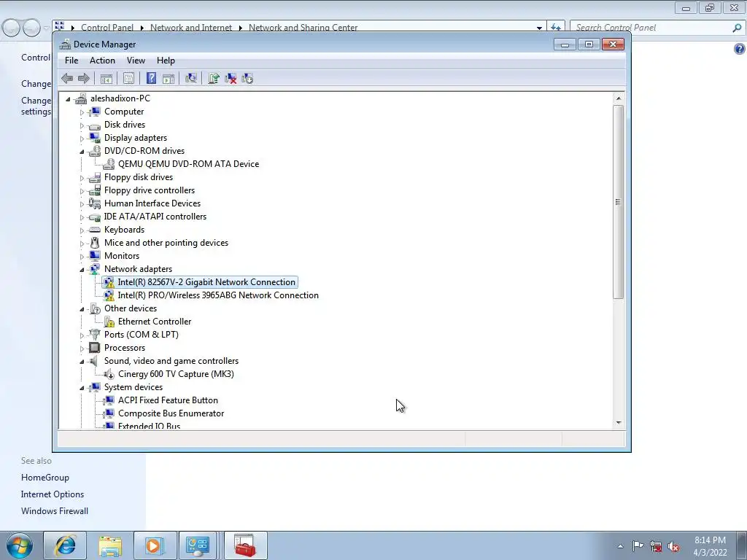Open Properties from the toolbar icon

(x=128, y=78)
